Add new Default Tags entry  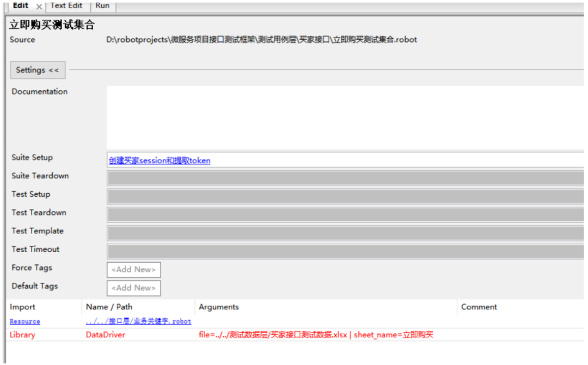tap(134, 288)
